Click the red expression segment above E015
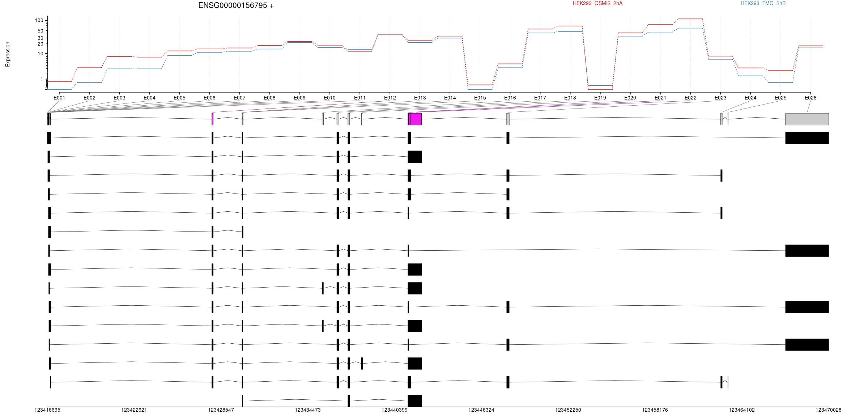Image resolution: width=868 pixels, height=416 pixels. pyautogui.click(x=480, y=85)
